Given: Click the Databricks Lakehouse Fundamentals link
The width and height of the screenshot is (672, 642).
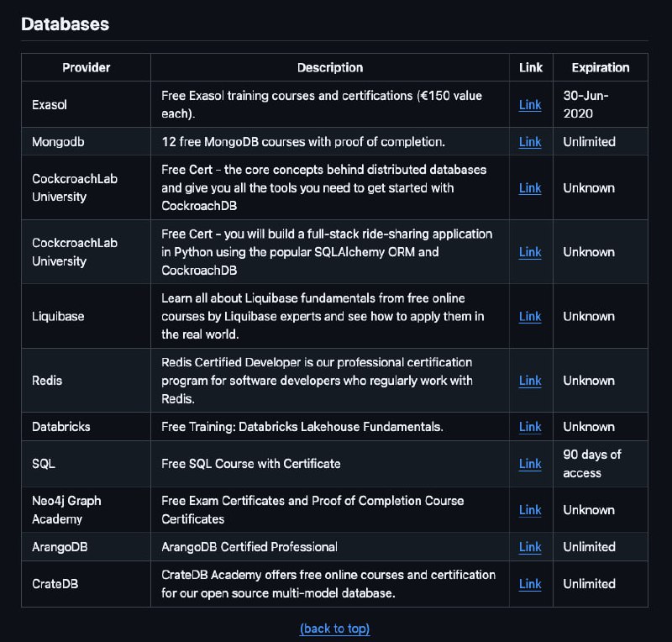Looking at the screenshot, I should point(530,427).
